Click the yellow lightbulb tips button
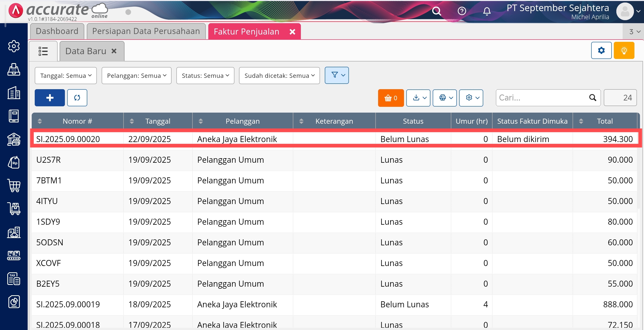This screenshot has width=644, height=330. click(624, 51)
